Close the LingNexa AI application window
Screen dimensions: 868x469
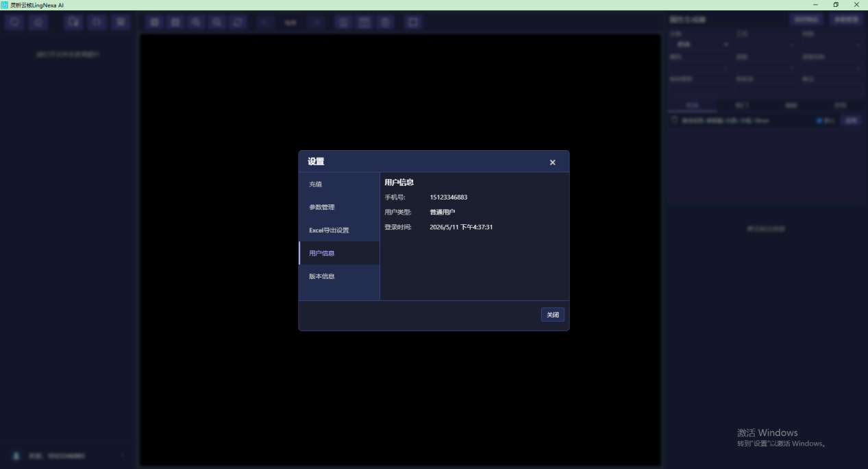pyautogui.click(x=856, y=5)
